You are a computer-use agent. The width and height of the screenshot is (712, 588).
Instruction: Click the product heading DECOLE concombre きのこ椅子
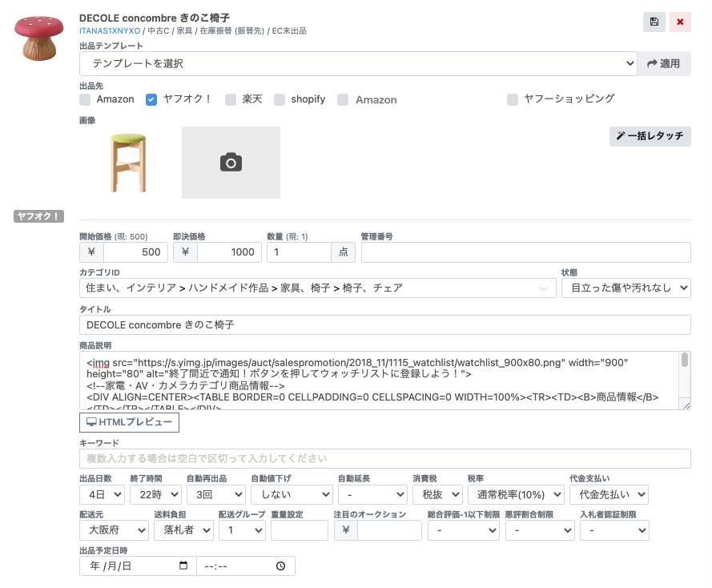[x=155, y=18]
